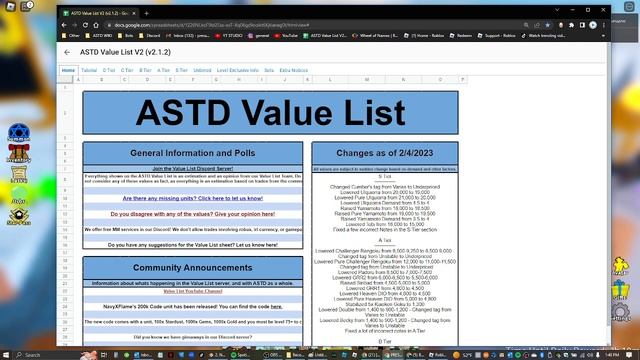Switch to the Sets sheet tab

click(269, 70)
